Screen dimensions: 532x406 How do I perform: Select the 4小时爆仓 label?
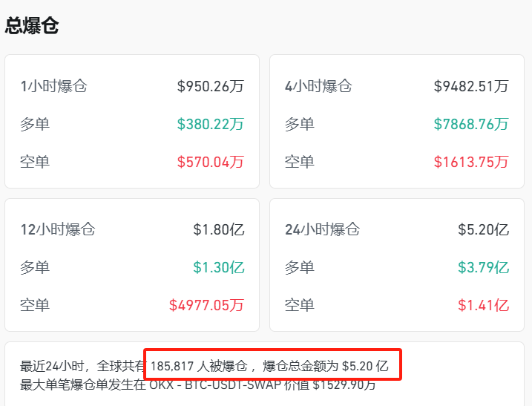click(318, 86)
